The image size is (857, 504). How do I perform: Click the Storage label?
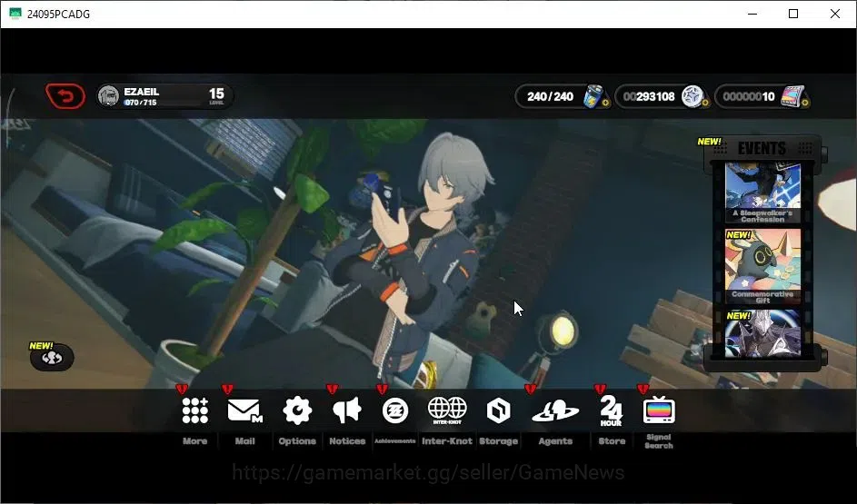(498, 441)
